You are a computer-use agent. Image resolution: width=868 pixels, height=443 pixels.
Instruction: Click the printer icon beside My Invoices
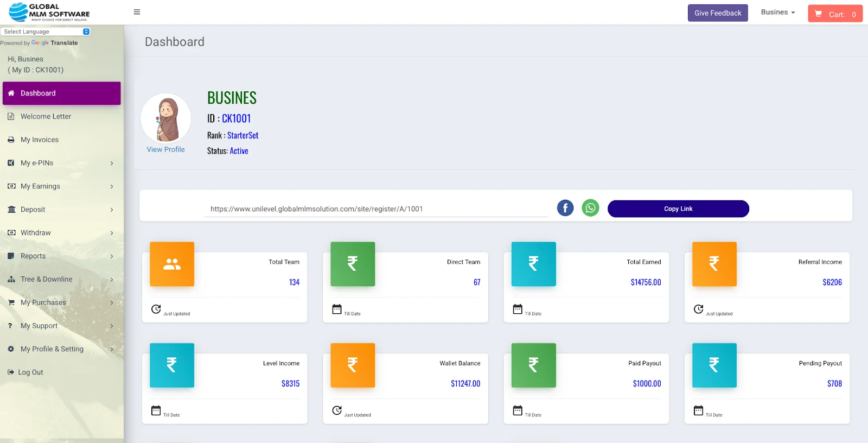11,140
